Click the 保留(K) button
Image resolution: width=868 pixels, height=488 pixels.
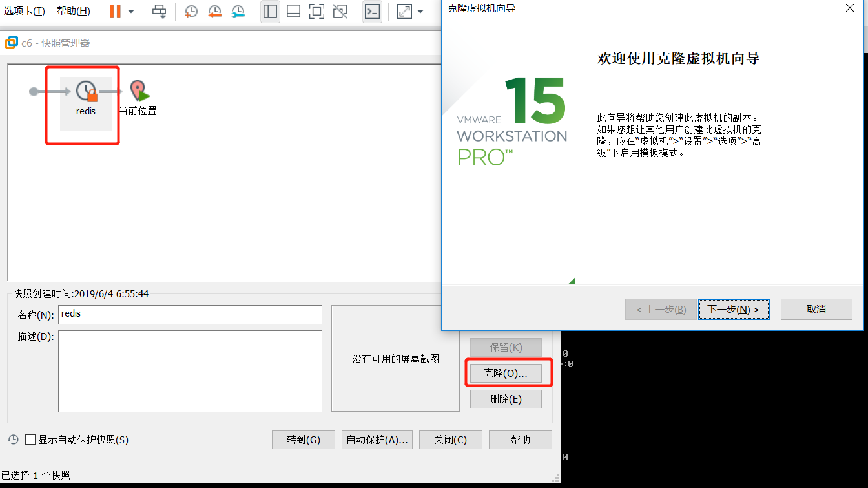click(506, 347)
